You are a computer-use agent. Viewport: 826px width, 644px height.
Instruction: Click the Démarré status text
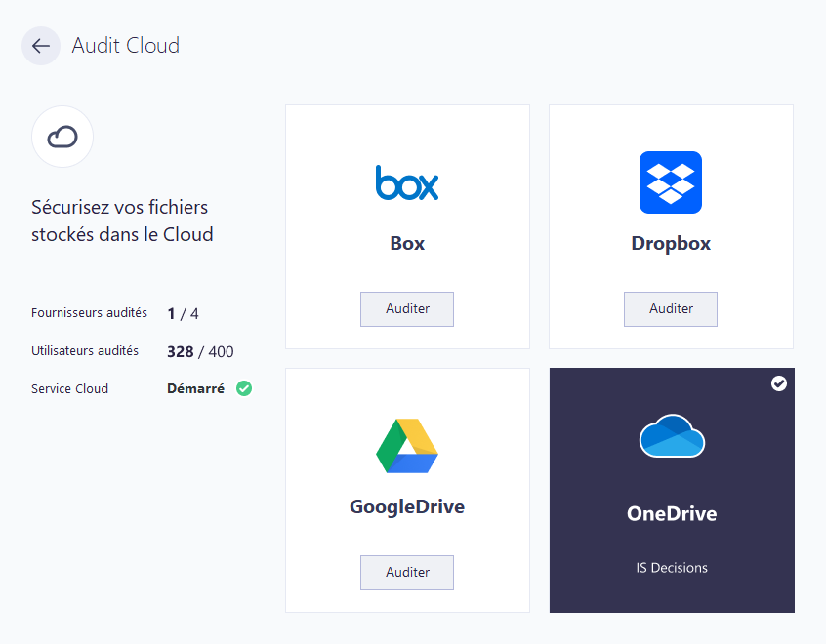point(195,388)
